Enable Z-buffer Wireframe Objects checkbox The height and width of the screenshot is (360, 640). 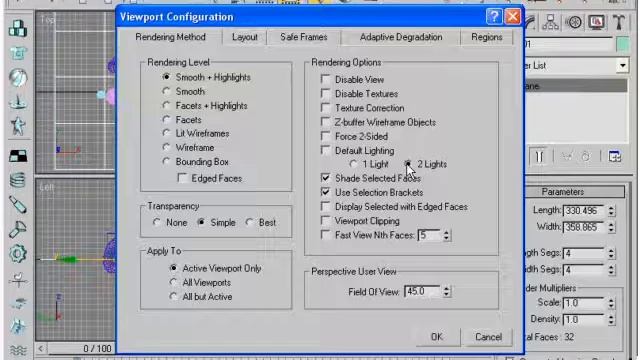tap(325, 122)
